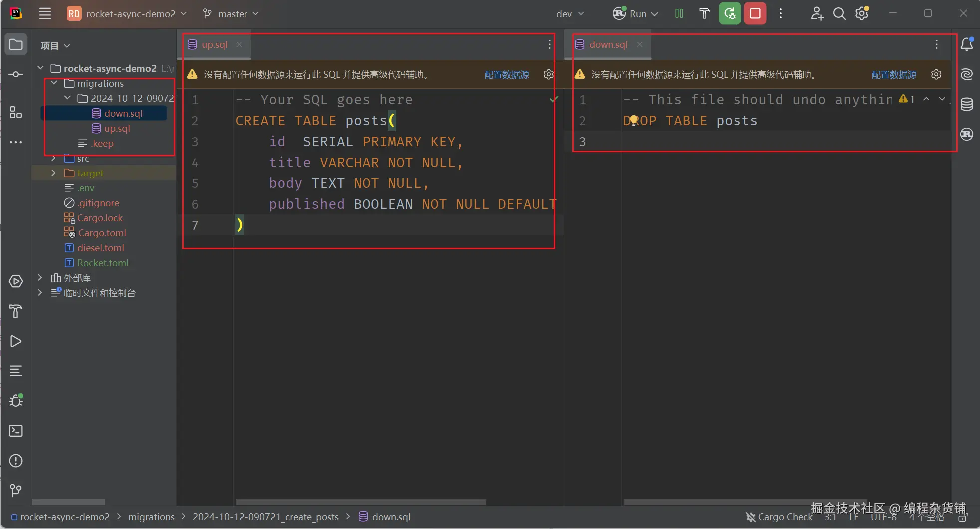Rerun debug with the green button
Screen dimensions: 980x529
click(x=730, y=14)
